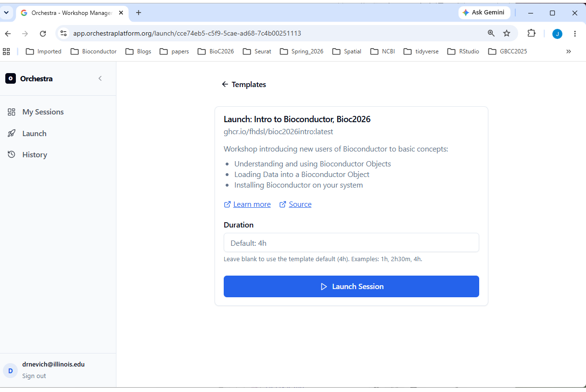Click the browser back arrow
586x392 pixels.
8,33
